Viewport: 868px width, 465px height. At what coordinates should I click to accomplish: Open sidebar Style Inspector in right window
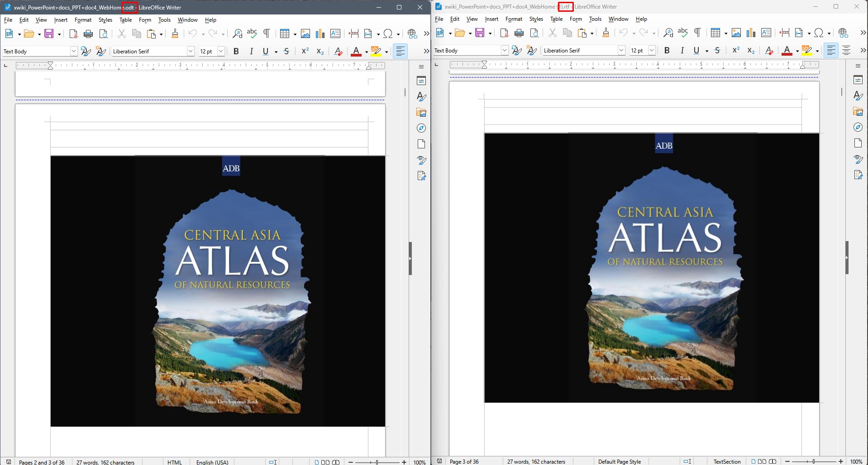[858, 159]
